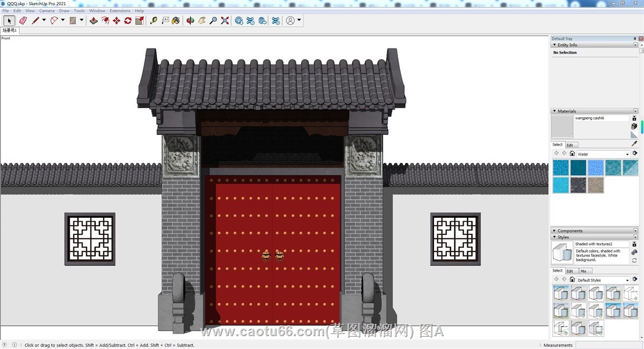Choose the dark teal water swatch
Screen dimensions: 644x349
coord(578,168)
